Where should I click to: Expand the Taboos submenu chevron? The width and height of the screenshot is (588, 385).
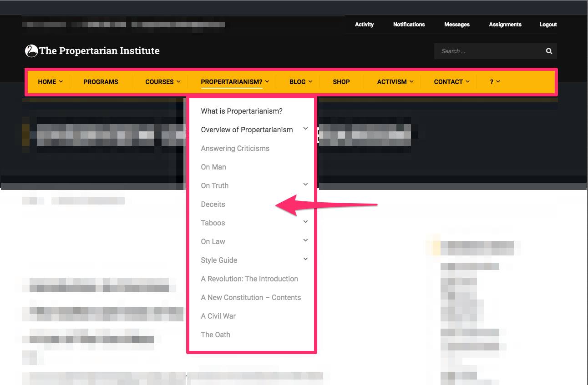305,222
